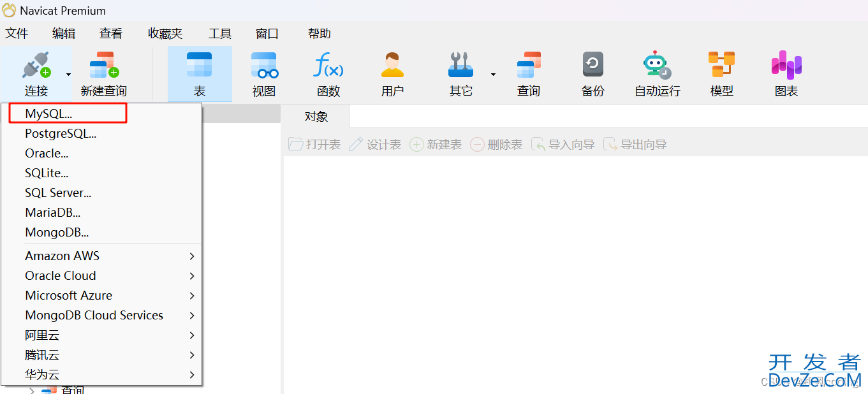Open the Query toolbar icon
The width and height of the screenshot is (868, 394).
(529, 66)
